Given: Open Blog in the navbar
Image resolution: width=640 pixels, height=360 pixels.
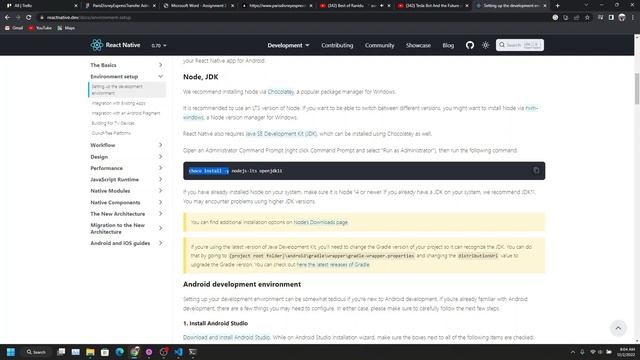Looking at the screenshot, I should pyautogui.click(x=448, y=45).
